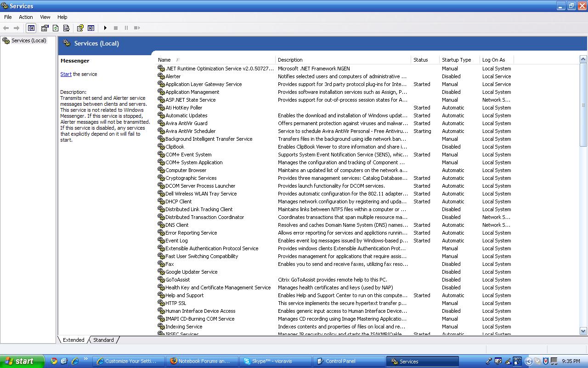The height and width of the screenshot is (368, 588).
Task: Select the Cryptographic Services entry name
Action: [x=191, y=178]
